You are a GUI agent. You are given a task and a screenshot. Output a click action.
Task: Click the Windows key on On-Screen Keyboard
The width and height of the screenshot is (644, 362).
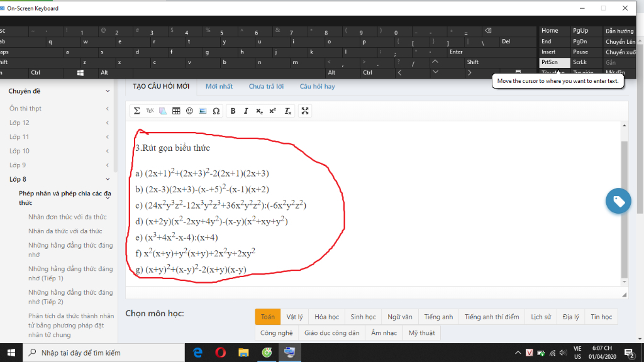pos(80,73)
